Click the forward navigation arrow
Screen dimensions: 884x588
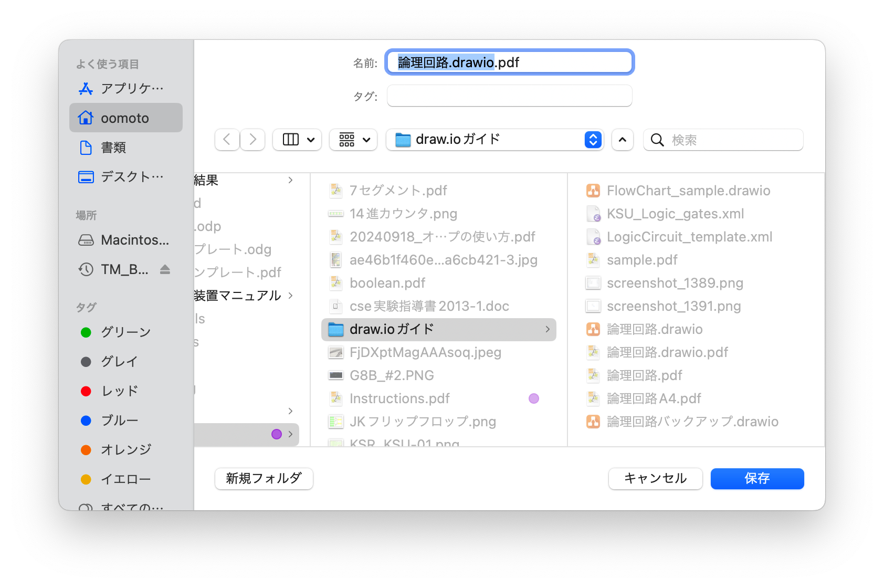[252, 140]
